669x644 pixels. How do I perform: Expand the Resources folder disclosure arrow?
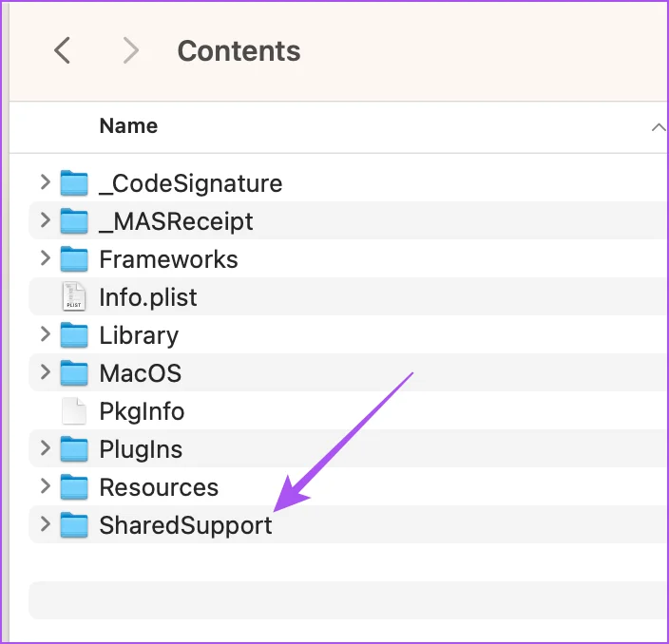(46, 485)
